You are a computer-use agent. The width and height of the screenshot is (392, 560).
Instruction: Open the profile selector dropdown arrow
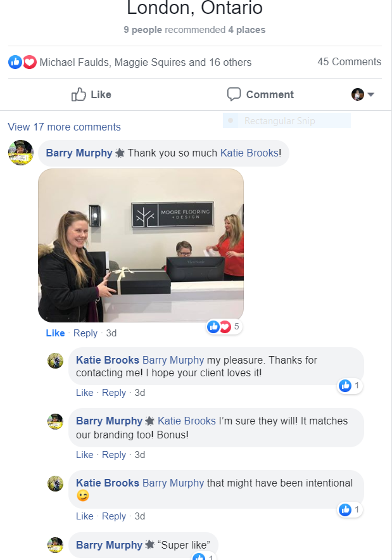click(x=370, y=94)
